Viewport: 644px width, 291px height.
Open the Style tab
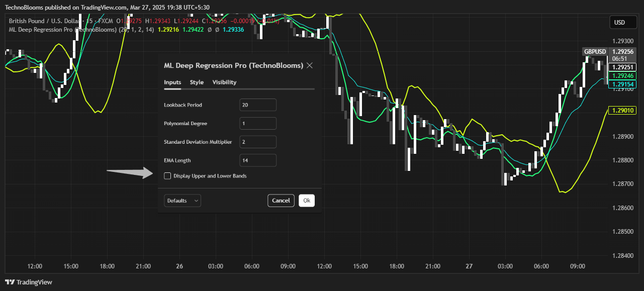coord(197,82)
